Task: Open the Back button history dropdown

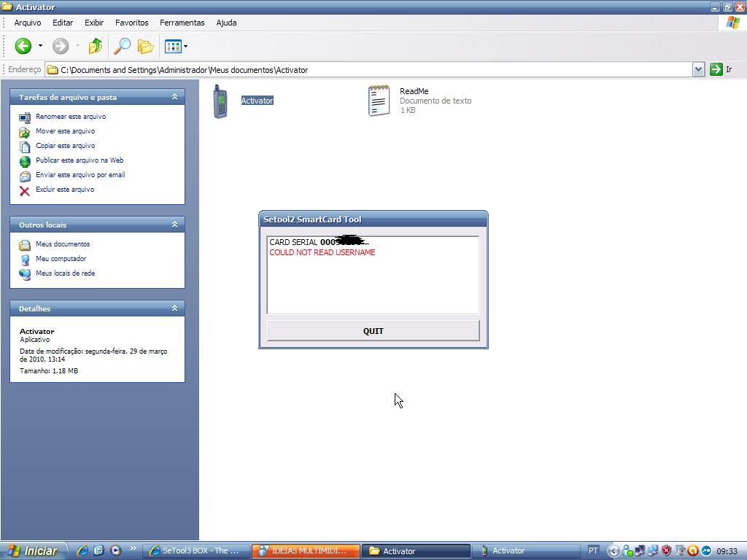Action: (41, 46)
